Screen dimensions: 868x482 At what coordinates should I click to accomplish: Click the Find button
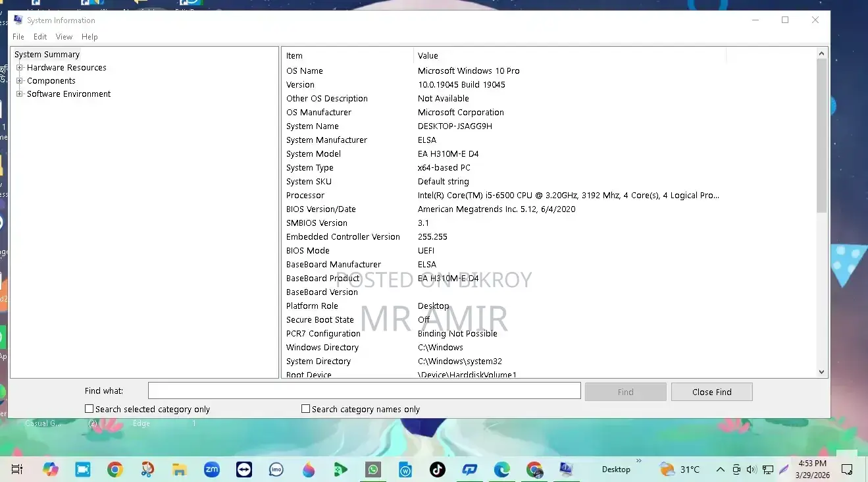pos(626,392)
